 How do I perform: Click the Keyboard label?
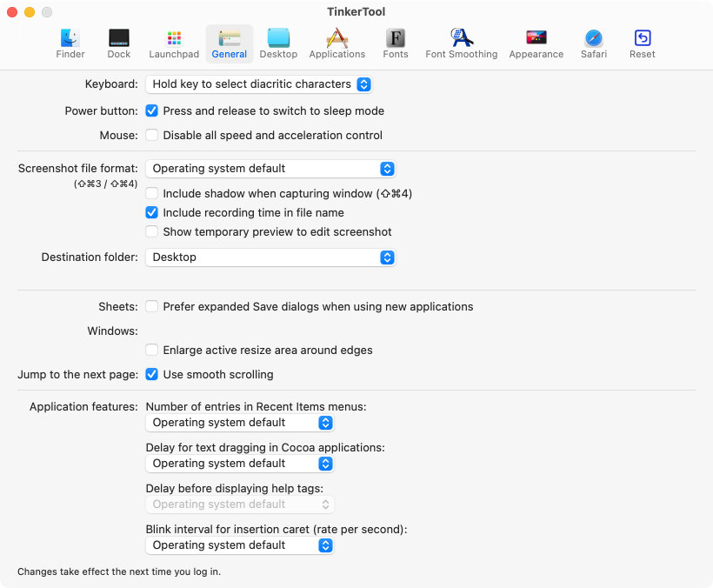click(111, 84)
